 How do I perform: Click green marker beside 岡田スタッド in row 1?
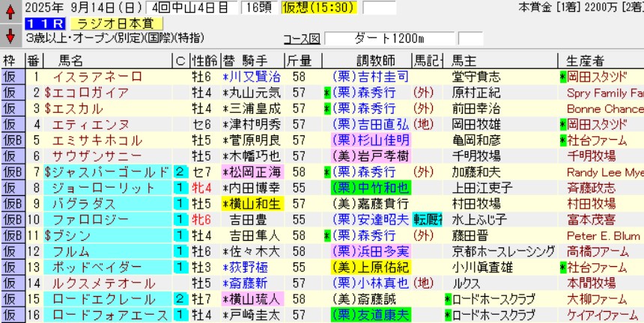point(563,77)
